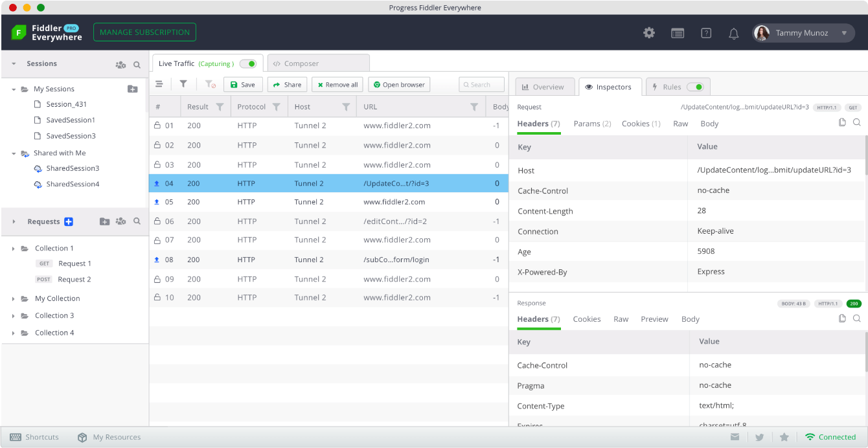Click the Remove all button
868x448 pixels.
(337, 85)
